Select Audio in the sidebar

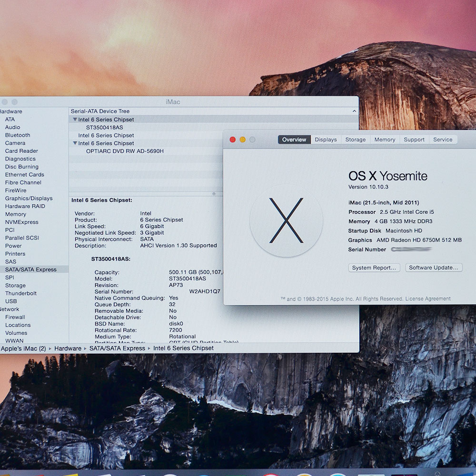[x=12, y=127]
